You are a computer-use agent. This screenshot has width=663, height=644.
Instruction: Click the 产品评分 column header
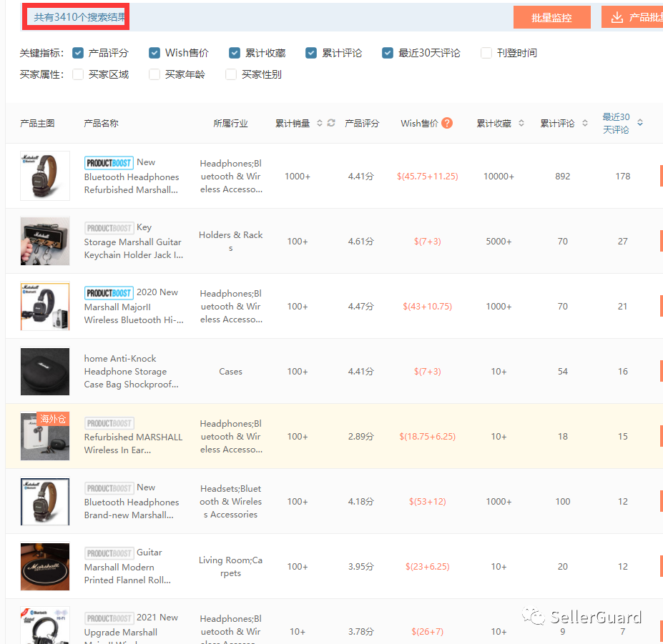coord(362,124)
